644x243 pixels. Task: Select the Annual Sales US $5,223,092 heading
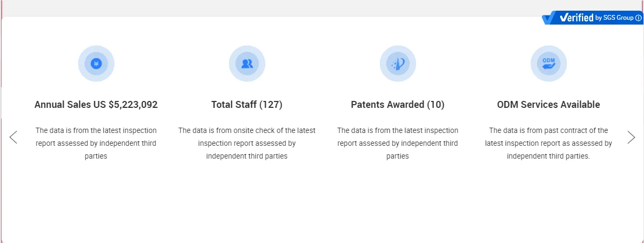pyautogui.click(x=96, y=105)
